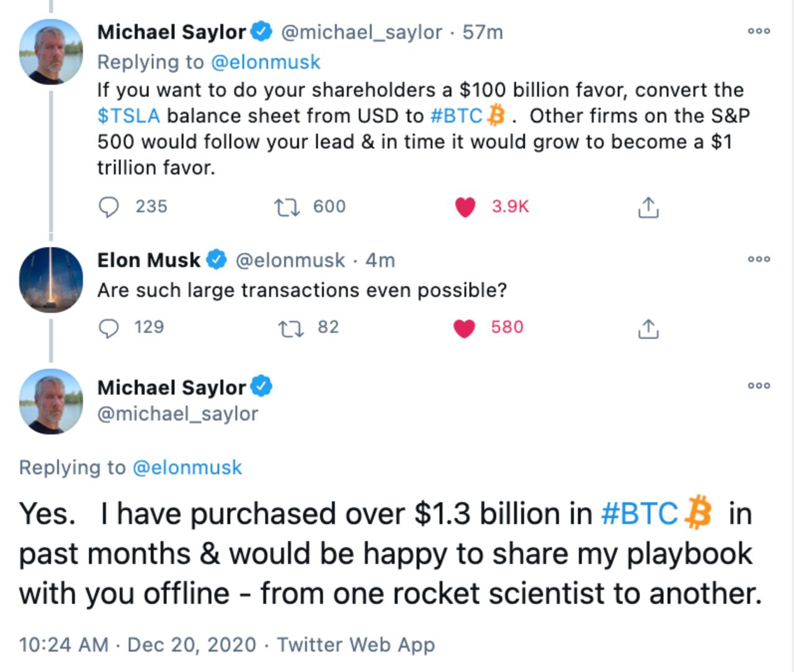Retweet Elon Musk's tweet with 82 retweets

292,328
